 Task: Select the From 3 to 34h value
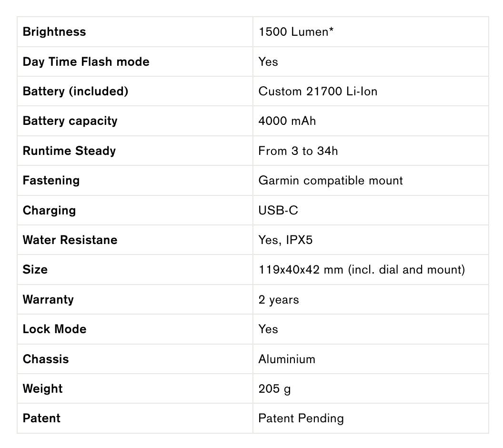click(298, 151)
